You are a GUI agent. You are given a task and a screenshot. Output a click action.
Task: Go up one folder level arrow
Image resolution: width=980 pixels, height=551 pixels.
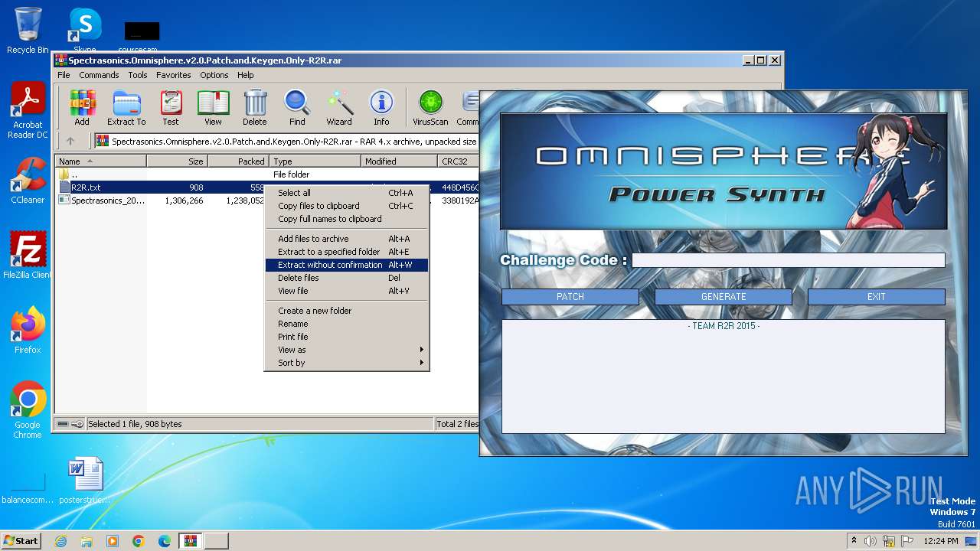coord(70,141)
